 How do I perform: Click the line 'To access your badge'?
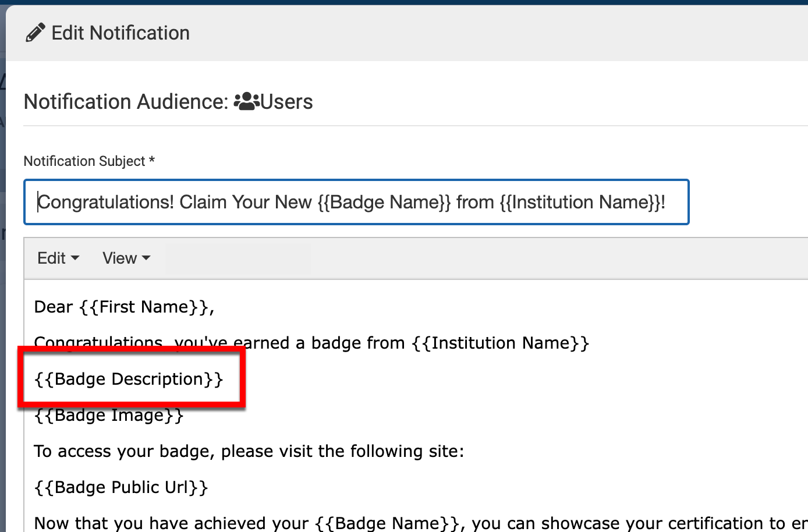(x=249, y=451)
